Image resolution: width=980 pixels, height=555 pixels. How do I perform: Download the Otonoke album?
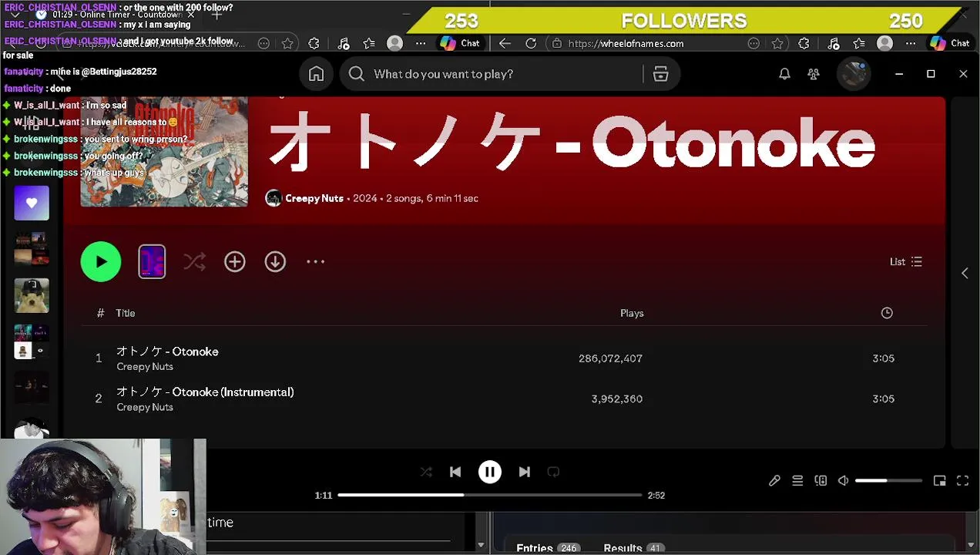pyautogui.click(x=275, y=262)
